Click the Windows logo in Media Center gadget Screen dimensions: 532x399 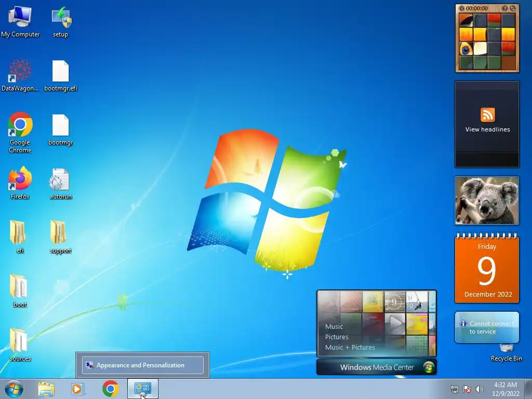[429, 367]
